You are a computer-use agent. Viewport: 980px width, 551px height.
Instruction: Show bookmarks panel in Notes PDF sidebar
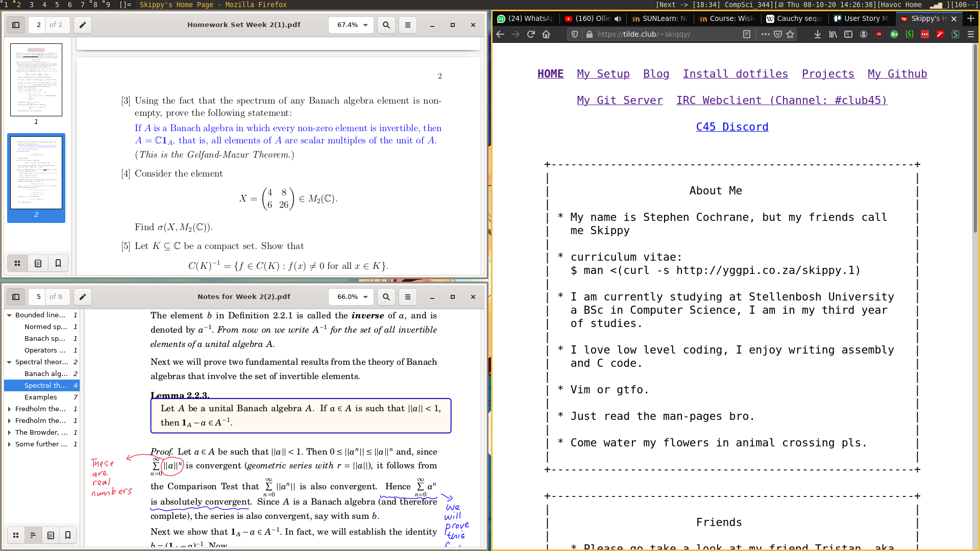[68, 535]
